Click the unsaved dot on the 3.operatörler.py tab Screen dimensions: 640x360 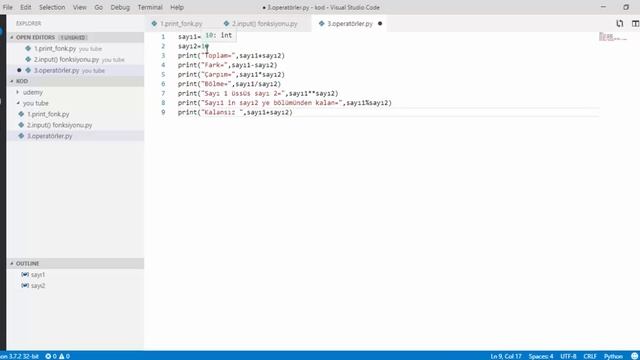[x=380, y=24]
